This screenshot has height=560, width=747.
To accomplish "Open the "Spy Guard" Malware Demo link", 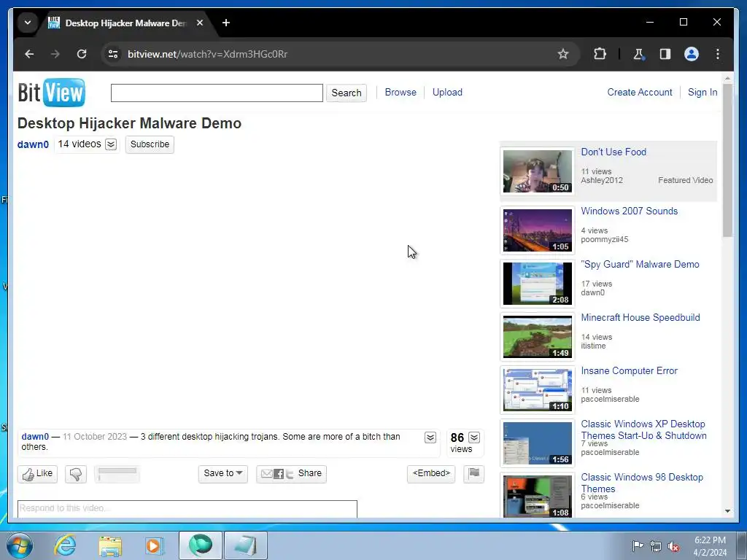I will tap(640, 264).
